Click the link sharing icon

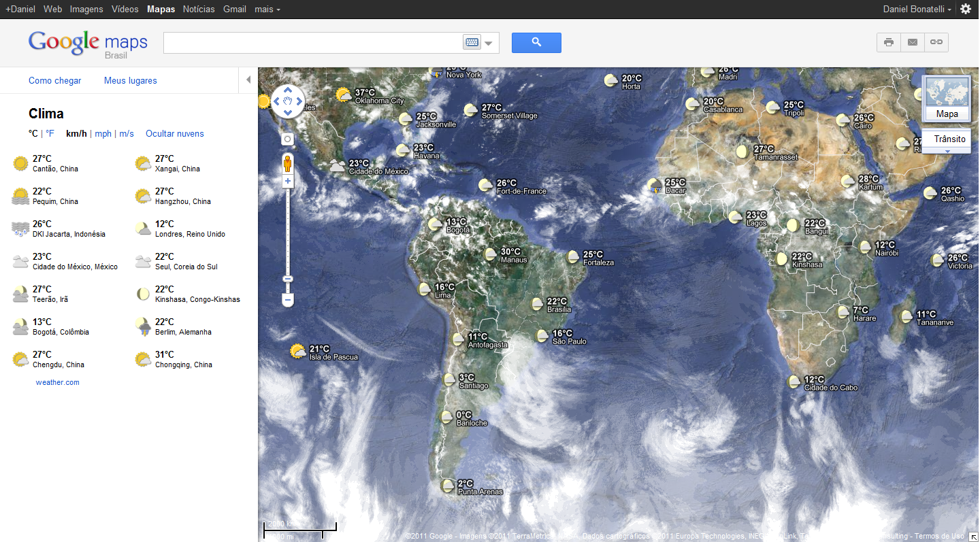936,42
